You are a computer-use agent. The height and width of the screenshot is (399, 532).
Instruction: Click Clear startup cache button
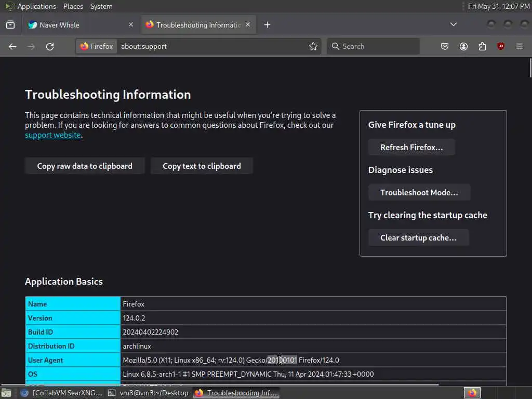tap(419, 237)
